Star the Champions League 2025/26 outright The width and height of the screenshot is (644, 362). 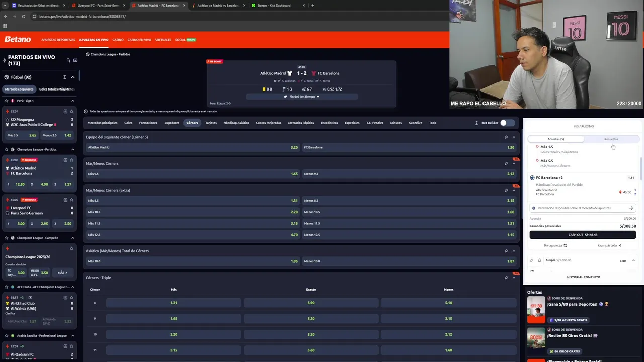71,248
